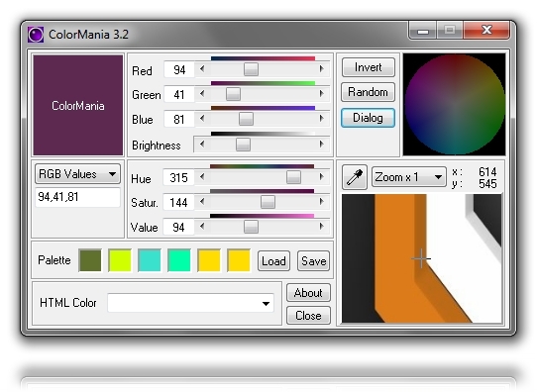Click the Invert button

coord(369,67)
